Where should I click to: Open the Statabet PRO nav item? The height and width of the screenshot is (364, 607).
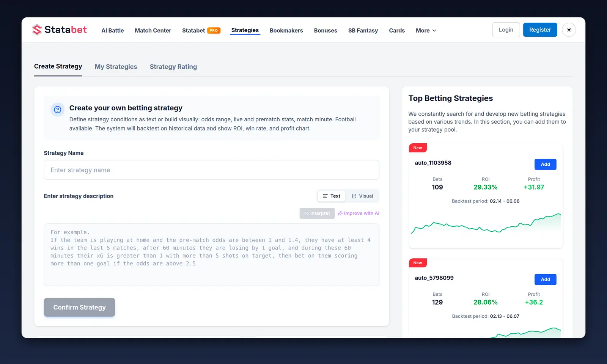(x=201, y=30)
